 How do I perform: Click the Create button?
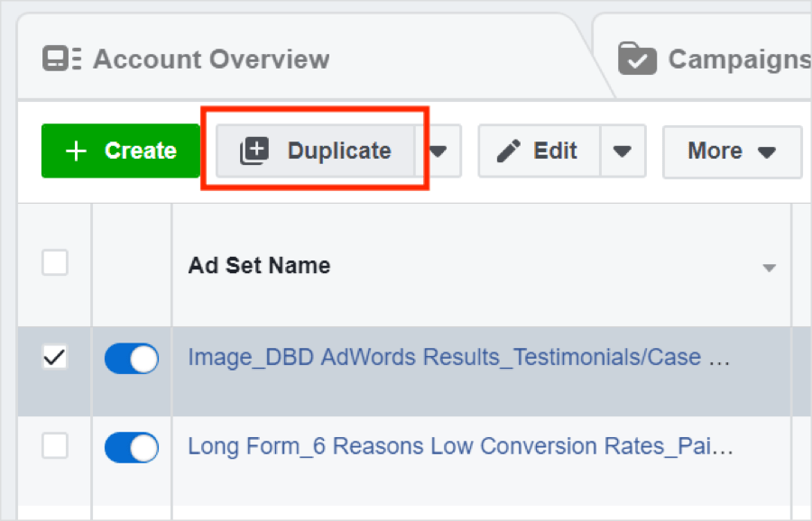pos(121,151)
